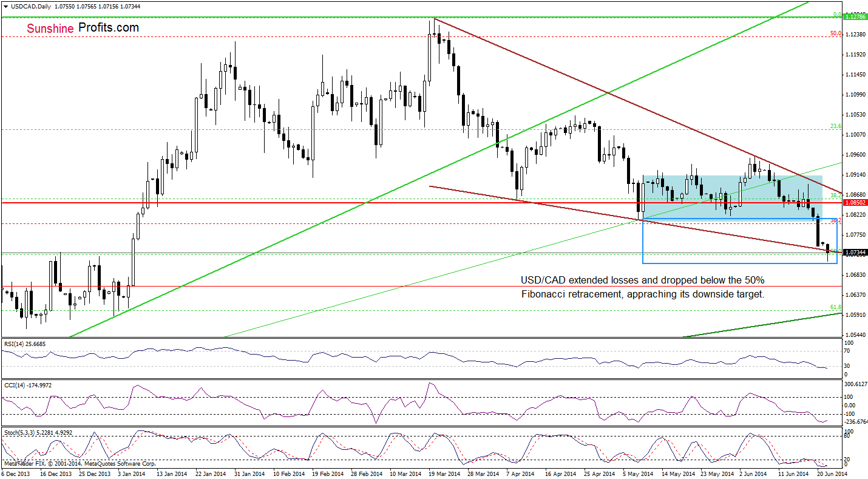The width and height of the screenshot is (868, 479).
Task: Click price axis label 1.08680
Action: 855,194
